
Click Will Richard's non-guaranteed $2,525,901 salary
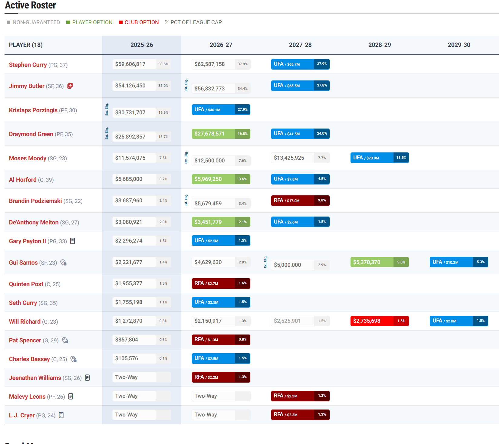[300, 321]
